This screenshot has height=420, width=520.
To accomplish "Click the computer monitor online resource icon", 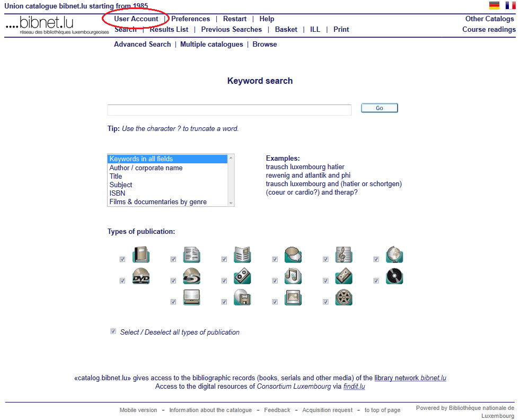I will [192, 297].
